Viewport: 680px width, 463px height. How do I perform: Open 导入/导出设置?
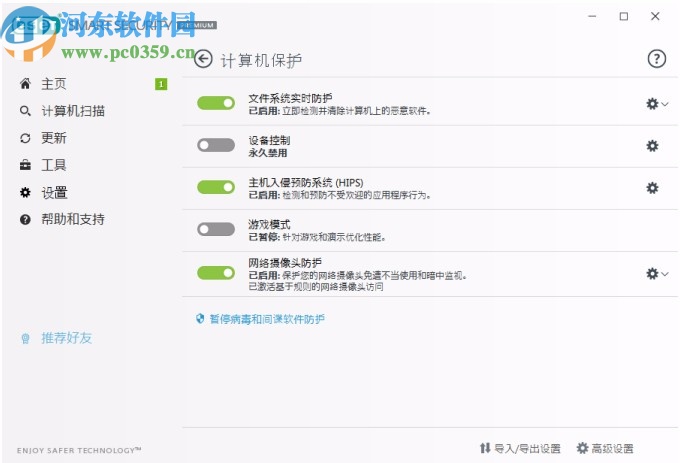click(527, 448)
